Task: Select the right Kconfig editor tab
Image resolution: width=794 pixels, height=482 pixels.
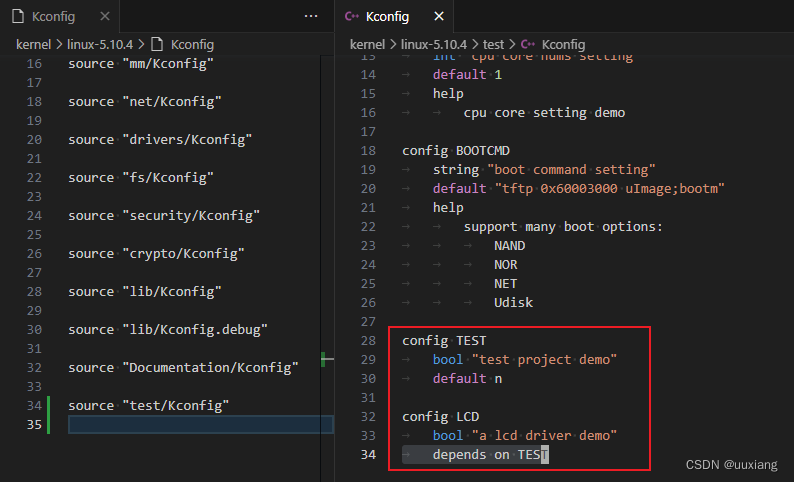Action: [x=394, y=16]
